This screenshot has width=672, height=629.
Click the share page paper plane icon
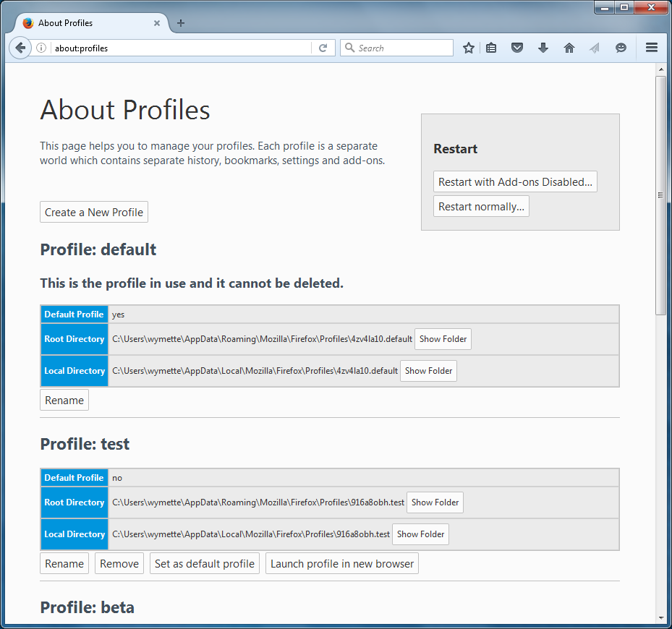point(595,48)
